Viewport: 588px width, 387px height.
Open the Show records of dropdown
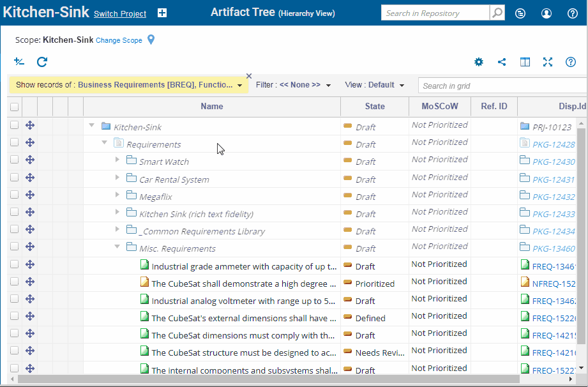point(128,85)
